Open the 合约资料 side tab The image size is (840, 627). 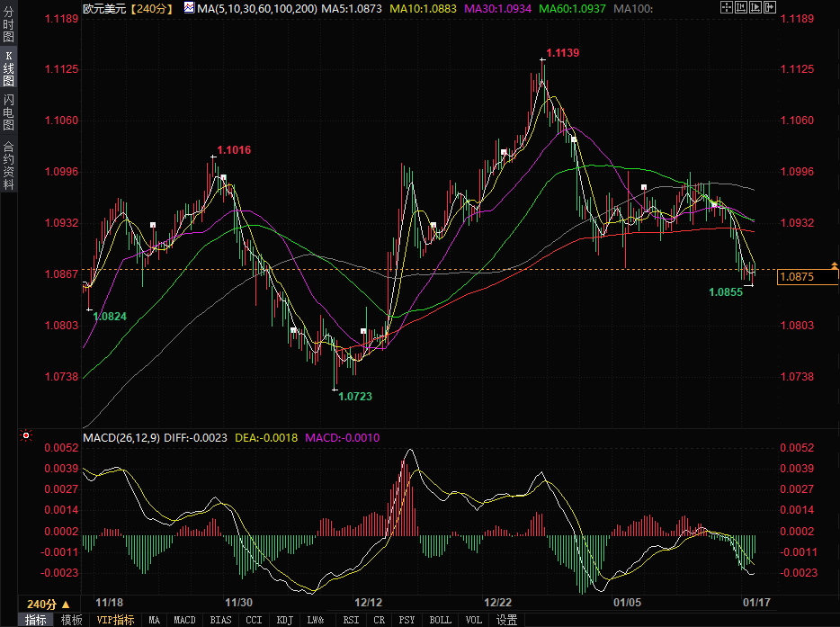pos(9,165)
